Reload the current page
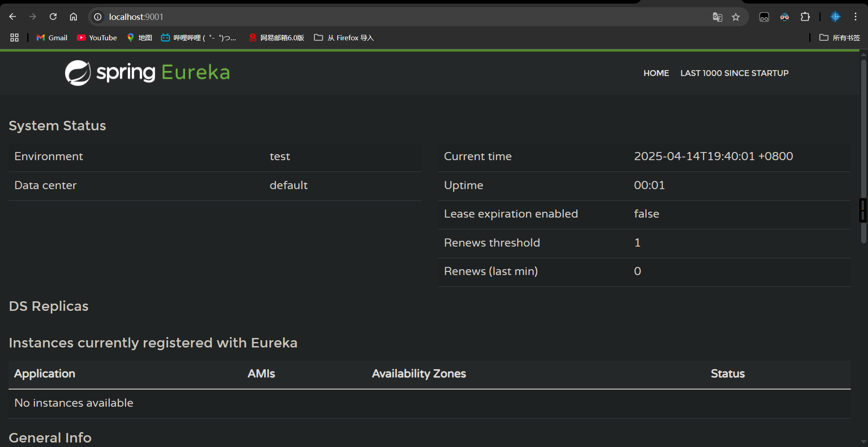This screenshot has height=447, width=868. point(53,17)
